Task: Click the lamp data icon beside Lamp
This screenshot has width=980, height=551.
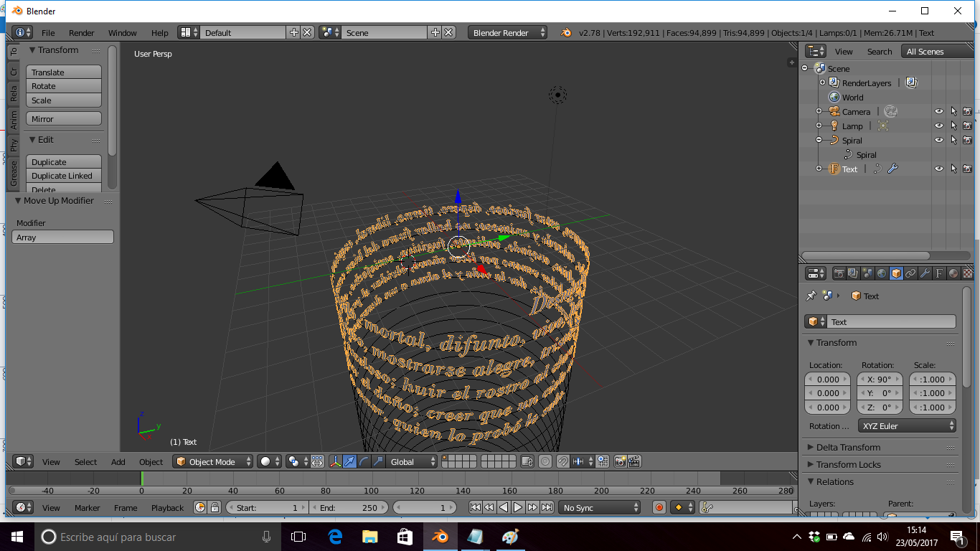Action: coord(883,126)
